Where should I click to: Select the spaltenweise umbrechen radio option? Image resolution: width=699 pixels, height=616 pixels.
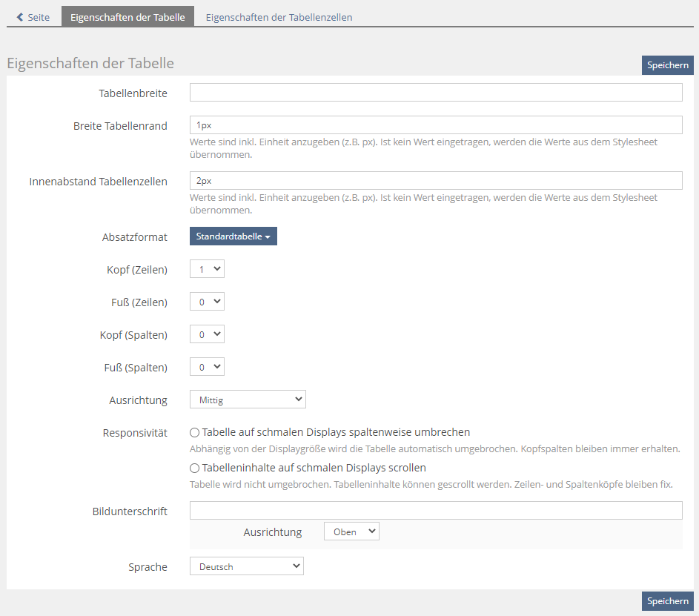pyautogui.click(x=195, y=433)
